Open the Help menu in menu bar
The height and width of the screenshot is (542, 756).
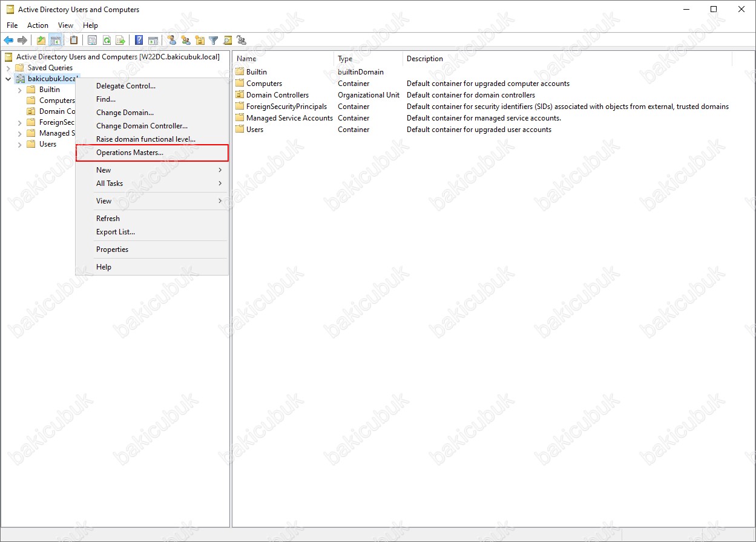(91, 25)
